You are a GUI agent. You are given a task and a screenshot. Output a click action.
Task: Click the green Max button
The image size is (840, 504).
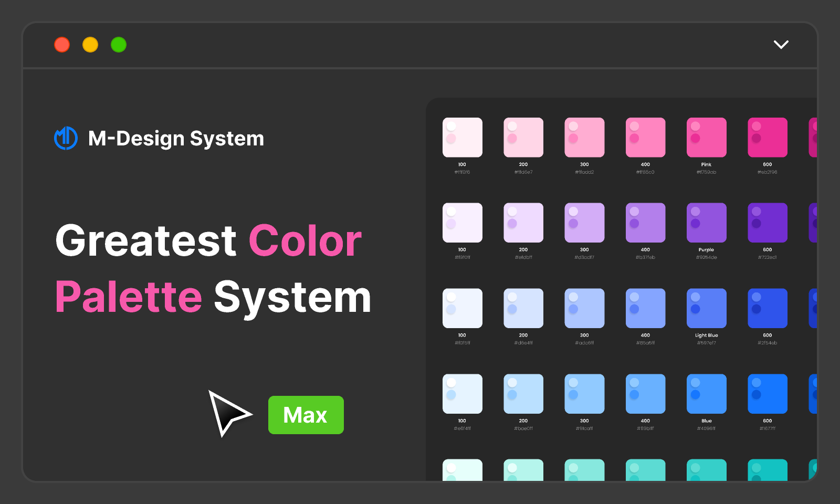(x=306, y=415)
